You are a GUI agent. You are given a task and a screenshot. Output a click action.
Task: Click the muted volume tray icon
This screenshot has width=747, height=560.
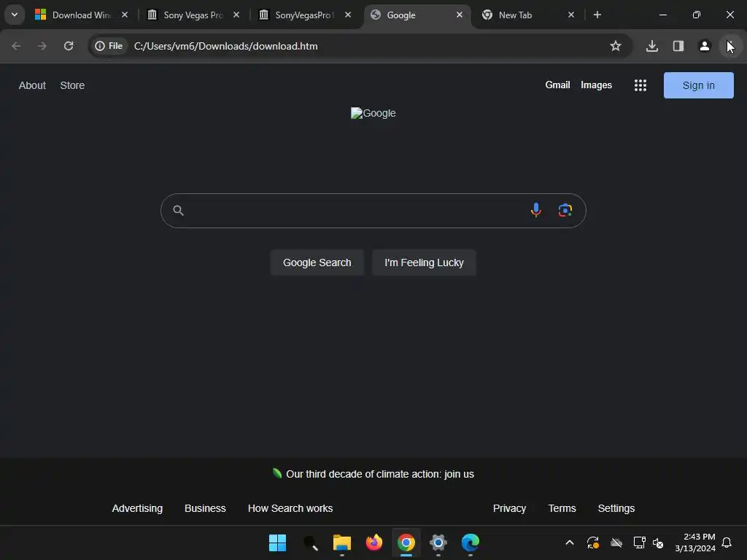(659, 542)
